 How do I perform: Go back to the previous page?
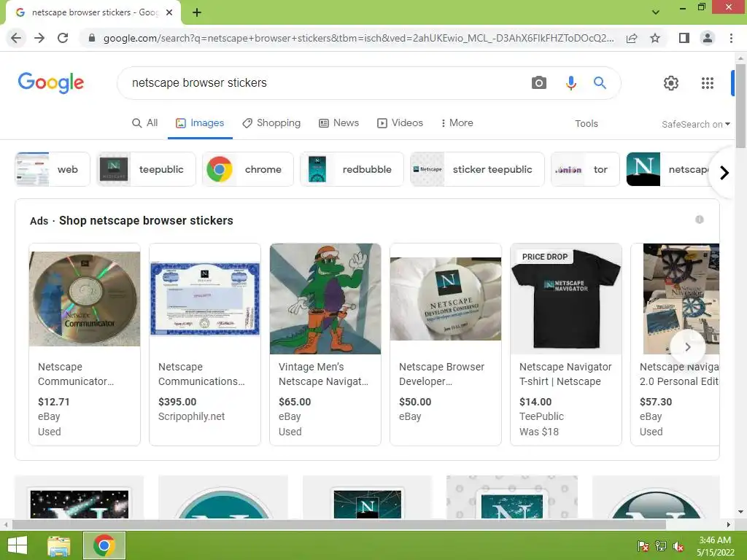click(x=16, y=38)
